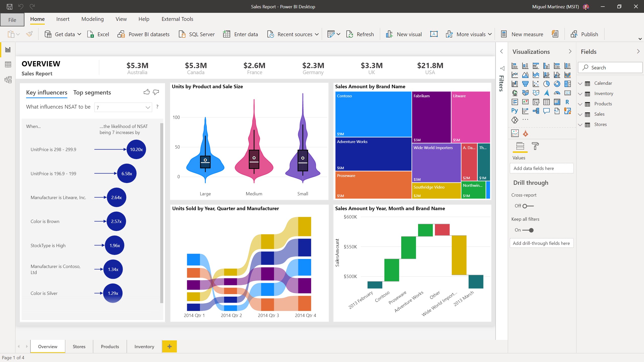Insert a Python visual
The image size is (644, 362).
tap(515, 111)
